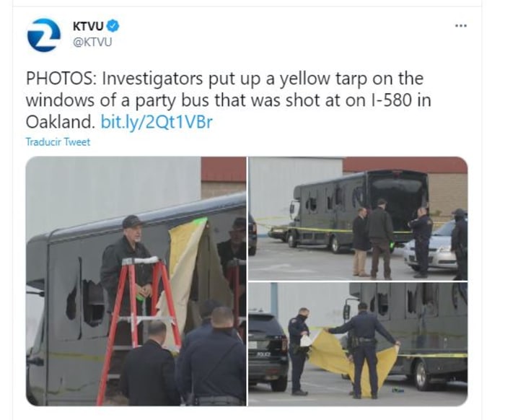Click the Traducir Tweet translate link

click(58, 142)
